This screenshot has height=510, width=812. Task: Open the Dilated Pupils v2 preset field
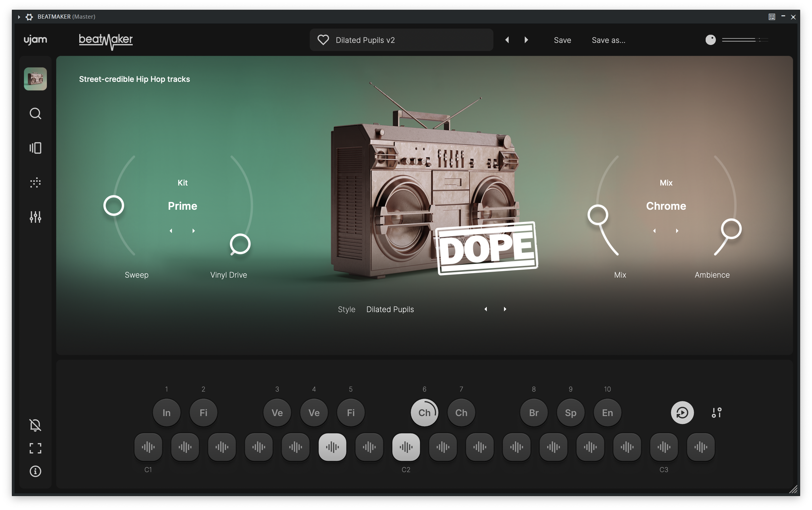tap(401, 40)
